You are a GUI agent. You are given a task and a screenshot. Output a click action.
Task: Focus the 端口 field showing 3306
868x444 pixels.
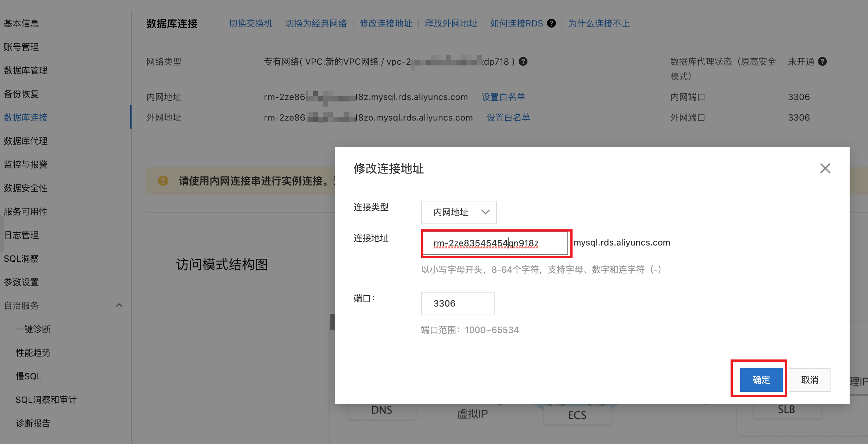(x=458, y=304)
